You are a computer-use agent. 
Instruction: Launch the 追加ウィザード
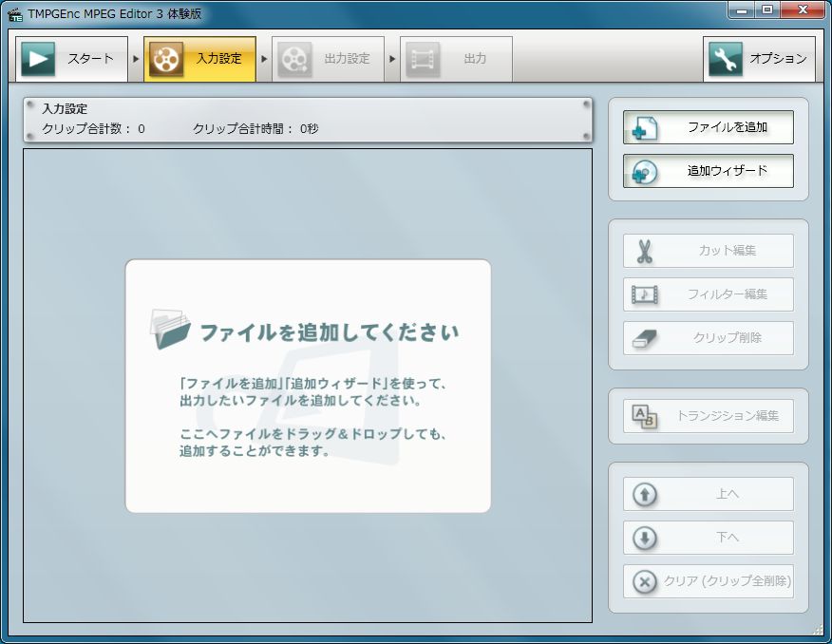tap(709, 171)
